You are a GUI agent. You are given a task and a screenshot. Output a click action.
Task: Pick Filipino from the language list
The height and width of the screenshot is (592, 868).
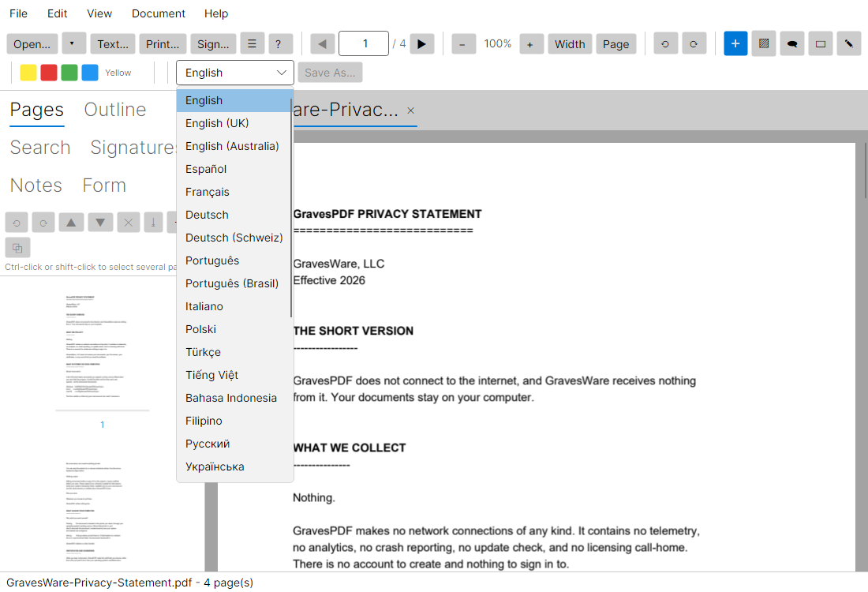(234, 421)
